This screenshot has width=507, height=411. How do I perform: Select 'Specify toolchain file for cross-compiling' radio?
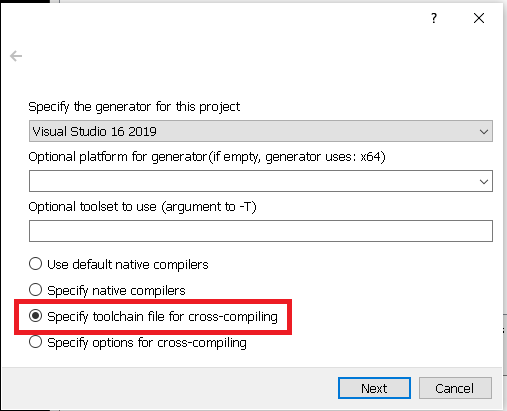pyautogui.click(x=35, y=316)
